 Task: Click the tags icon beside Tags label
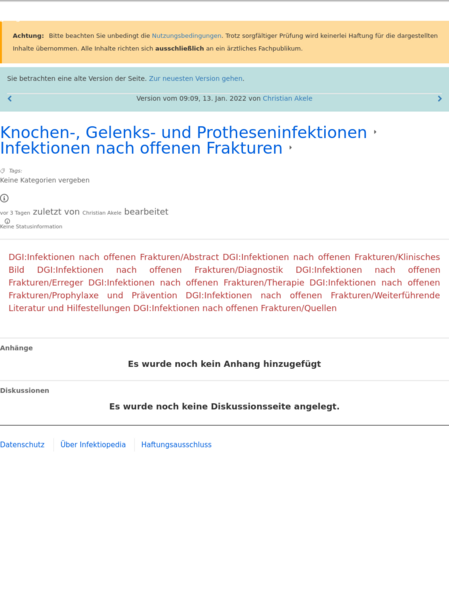coord(3,171)
